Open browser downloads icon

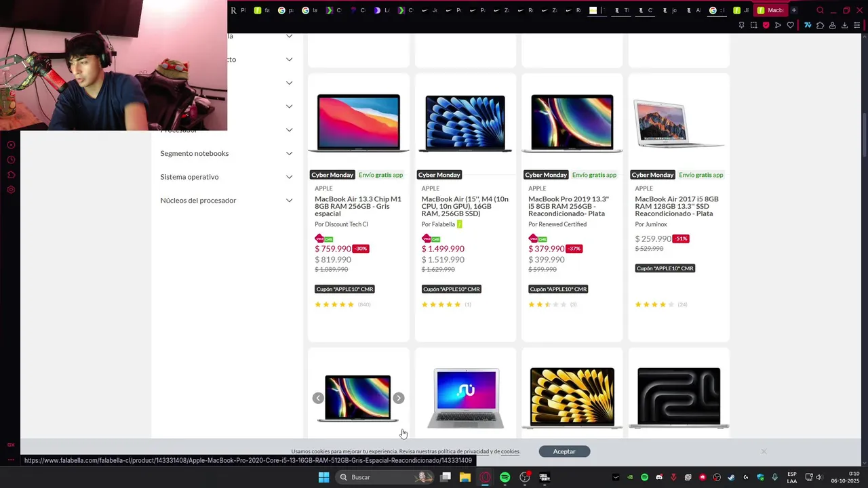click(x=844, y=25)
